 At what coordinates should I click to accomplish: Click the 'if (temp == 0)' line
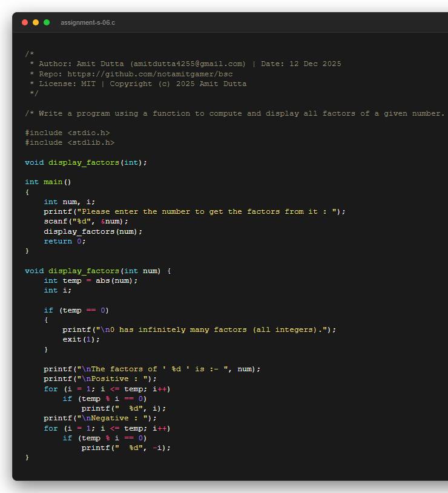pos(76,310)
